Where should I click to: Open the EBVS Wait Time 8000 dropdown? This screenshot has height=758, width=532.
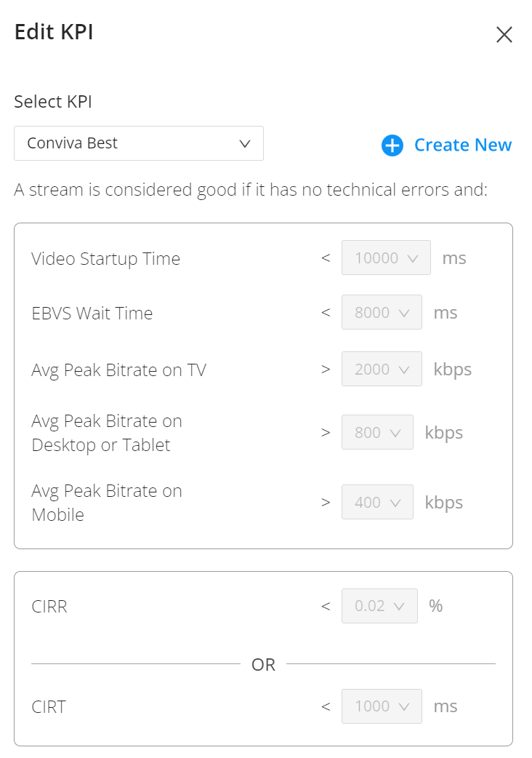click(382, 312)
